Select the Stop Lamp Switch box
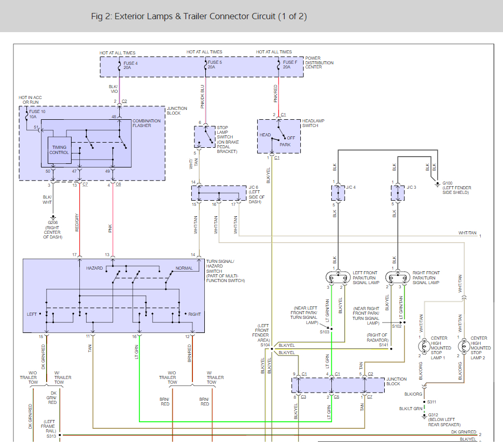This screenshot has height=448, width=503. (x=205, y=136)
